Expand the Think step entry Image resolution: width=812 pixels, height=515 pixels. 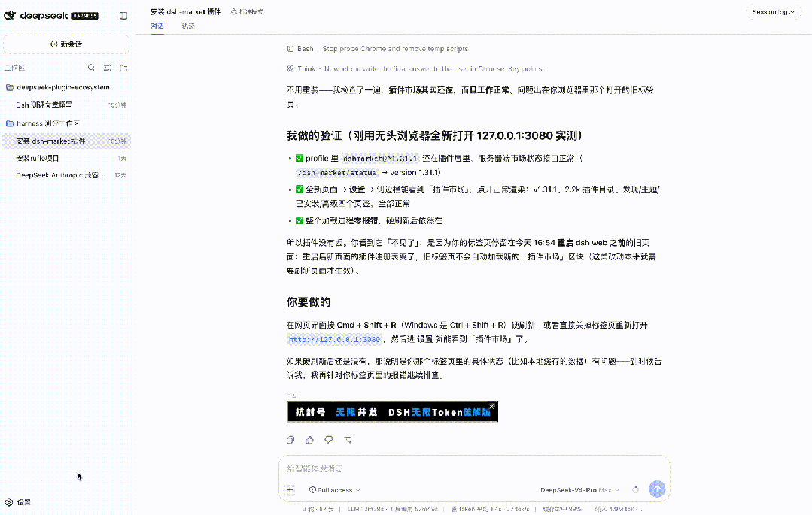415,69
